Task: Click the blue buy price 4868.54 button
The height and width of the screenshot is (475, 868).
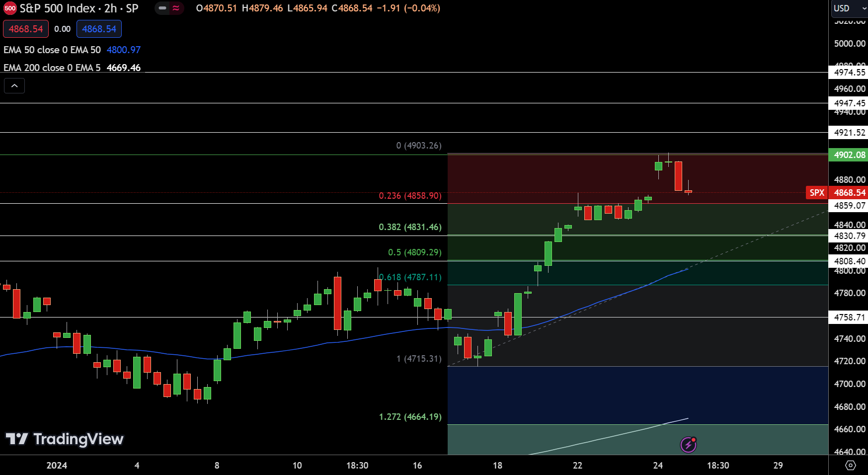Action: [x=99, y=29]
